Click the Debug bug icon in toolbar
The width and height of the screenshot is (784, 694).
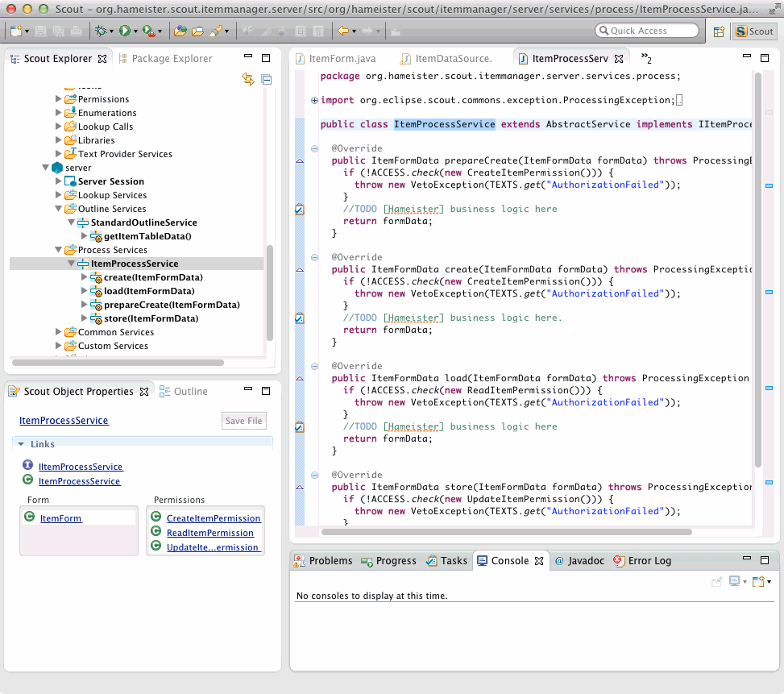101,31
